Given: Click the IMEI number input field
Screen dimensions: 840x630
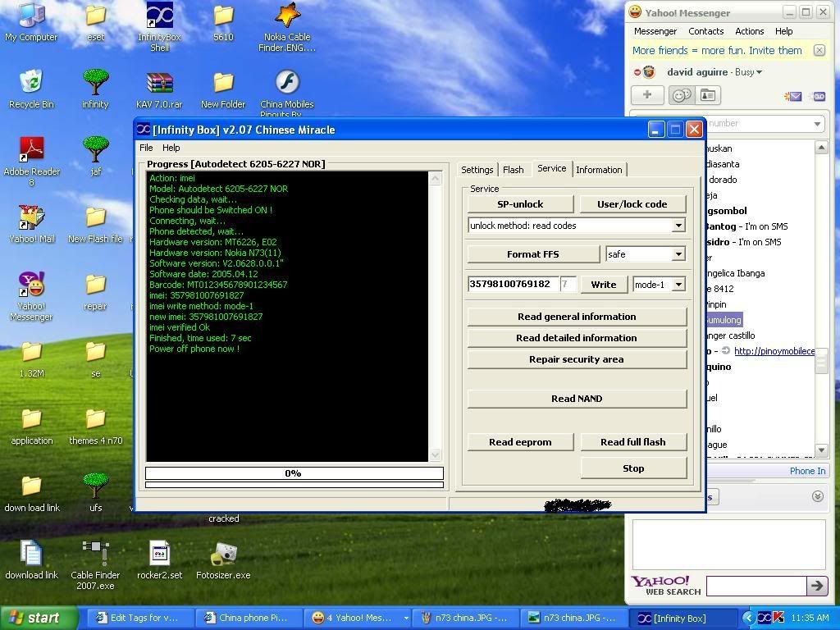Looking at the screenshot, I should click(x=514, y=284).
